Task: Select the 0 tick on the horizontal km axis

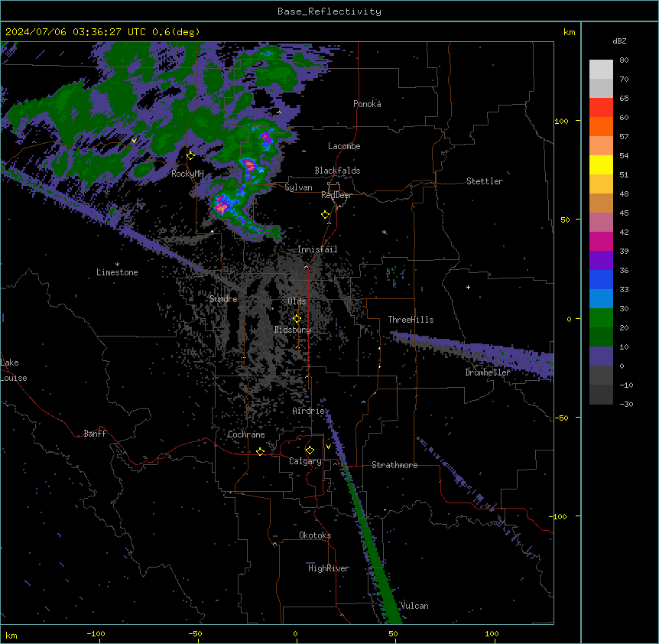Action: point(295,633)
